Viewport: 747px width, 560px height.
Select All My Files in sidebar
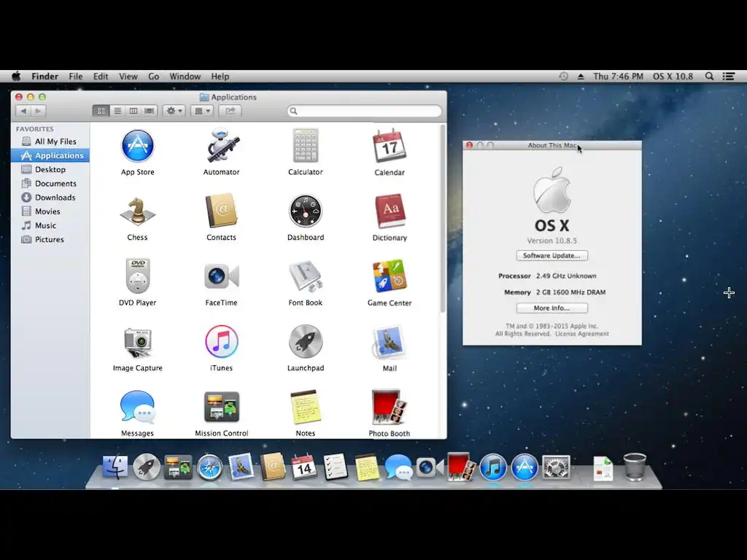point(50,141)
